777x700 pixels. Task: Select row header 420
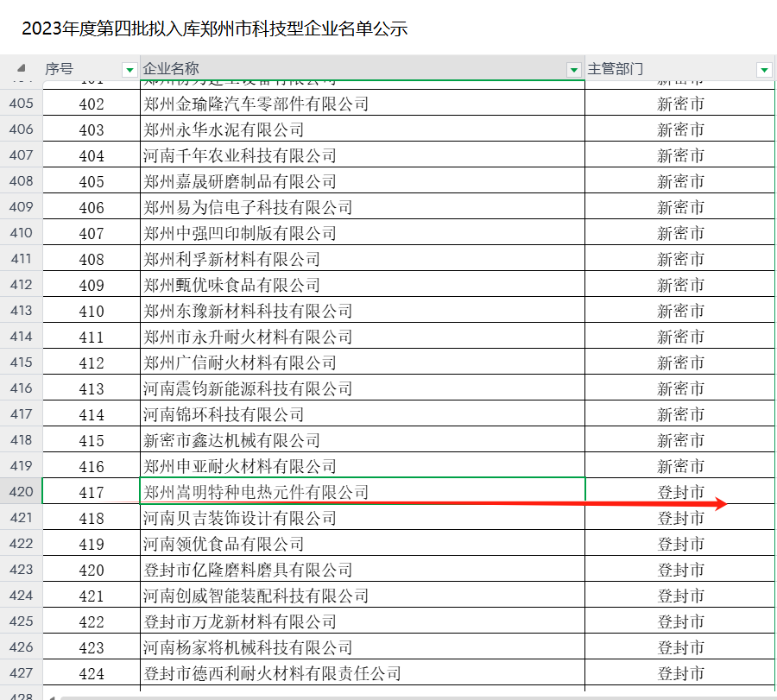[21, 492]
